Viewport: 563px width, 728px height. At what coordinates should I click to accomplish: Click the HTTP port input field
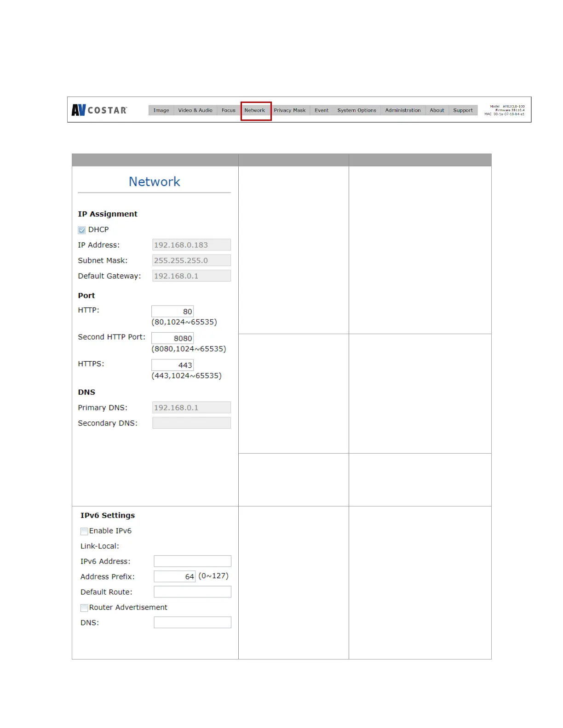(x=172, y=311)
